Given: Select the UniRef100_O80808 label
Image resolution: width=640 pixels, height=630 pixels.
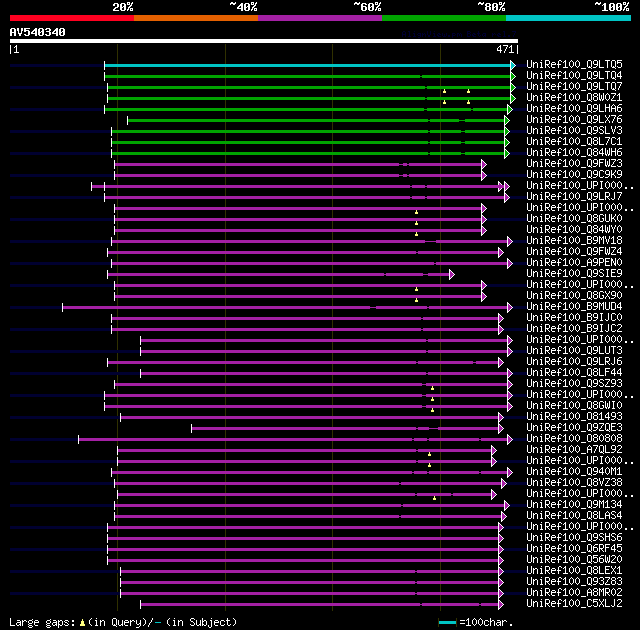Looking at the screenshot, I should [574, 439].
